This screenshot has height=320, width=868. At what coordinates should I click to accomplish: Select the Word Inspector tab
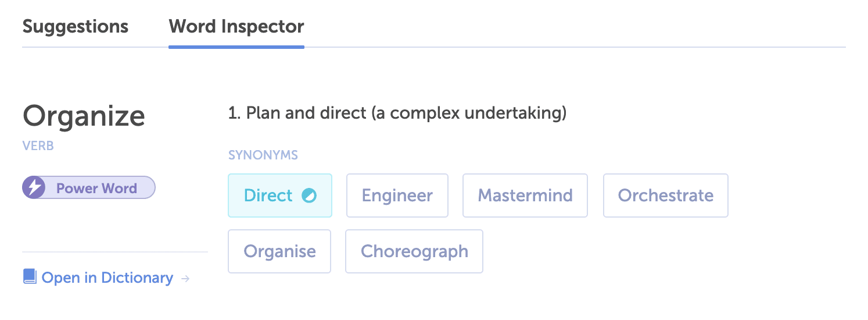click(x=236, y=26)
